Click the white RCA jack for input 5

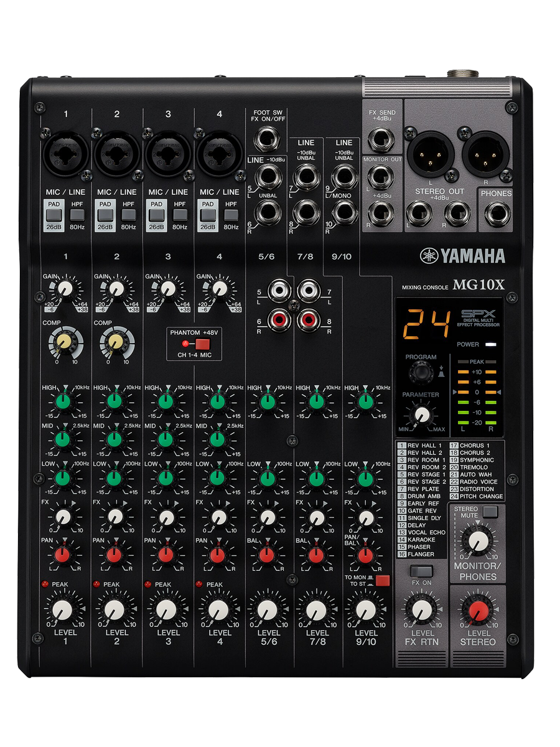click(x=278, y=292)
